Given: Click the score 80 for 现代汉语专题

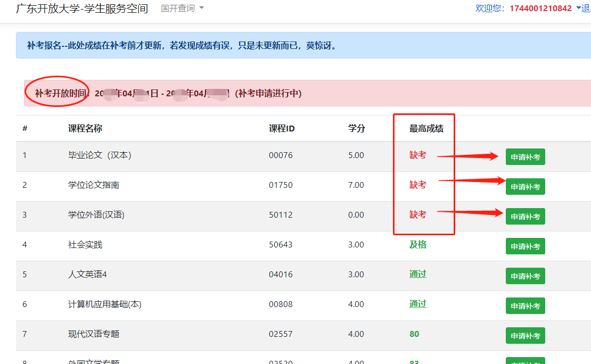Looking at the screenshot, I should 414,334.
